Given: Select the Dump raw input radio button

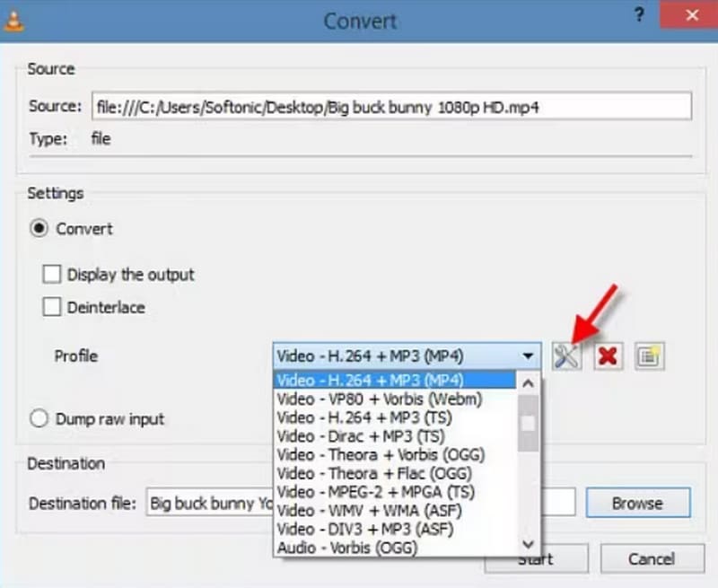Looking at the screenshot, I should pos(39,419).
